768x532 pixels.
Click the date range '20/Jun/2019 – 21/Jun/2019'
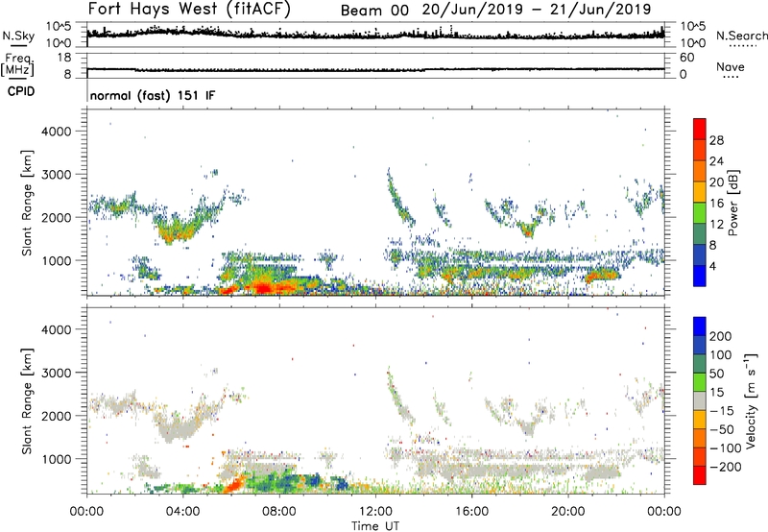point(537,10)
